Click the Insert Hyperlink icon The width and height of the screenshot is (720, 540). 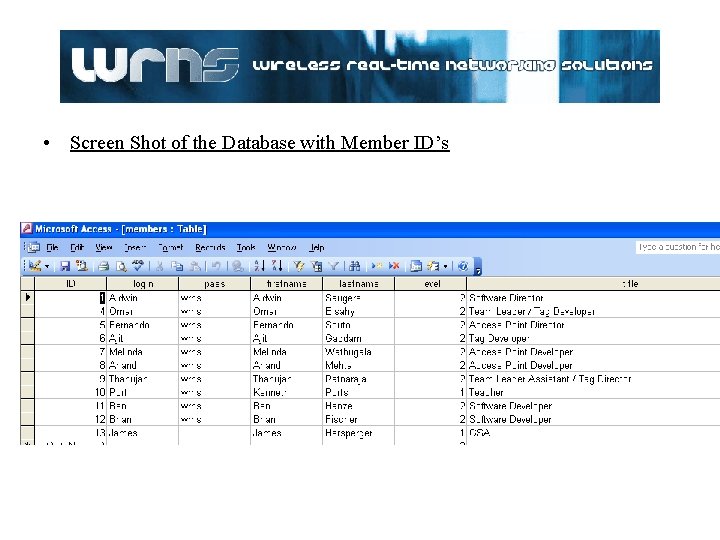pyautogui.click(x=237, y=266)
